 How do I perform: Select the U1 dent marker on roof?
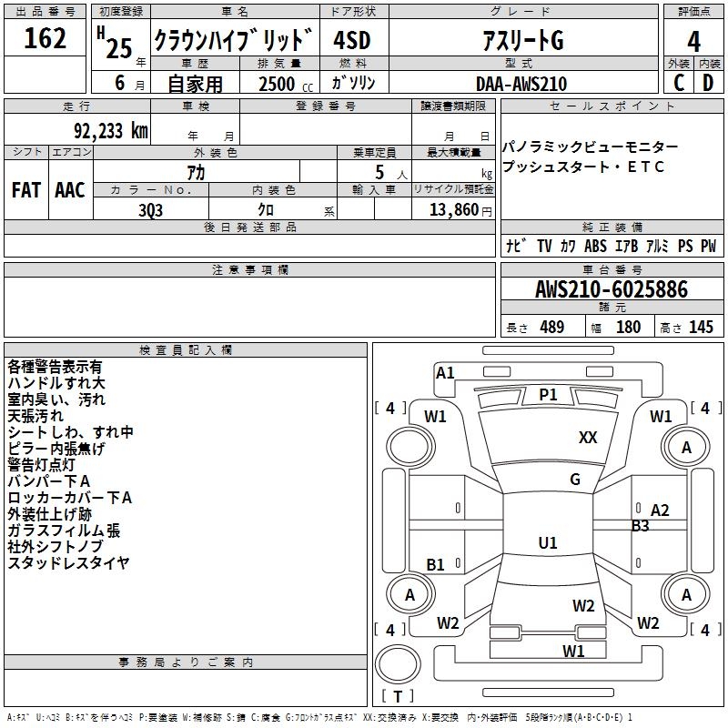[x=548, y=542]
